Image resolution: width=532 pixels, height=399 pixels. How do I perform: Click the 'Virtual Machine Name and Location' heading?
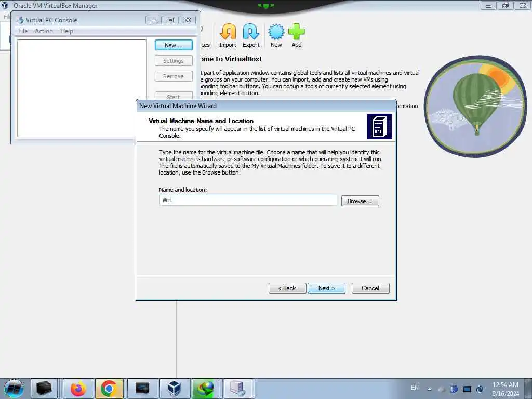[x=201, y=121]
